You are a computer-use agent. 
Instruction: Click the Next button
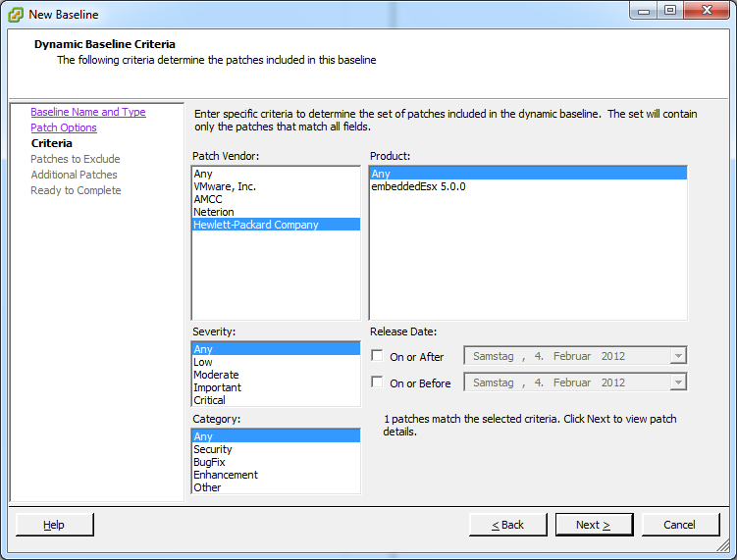tap(593, 525)
